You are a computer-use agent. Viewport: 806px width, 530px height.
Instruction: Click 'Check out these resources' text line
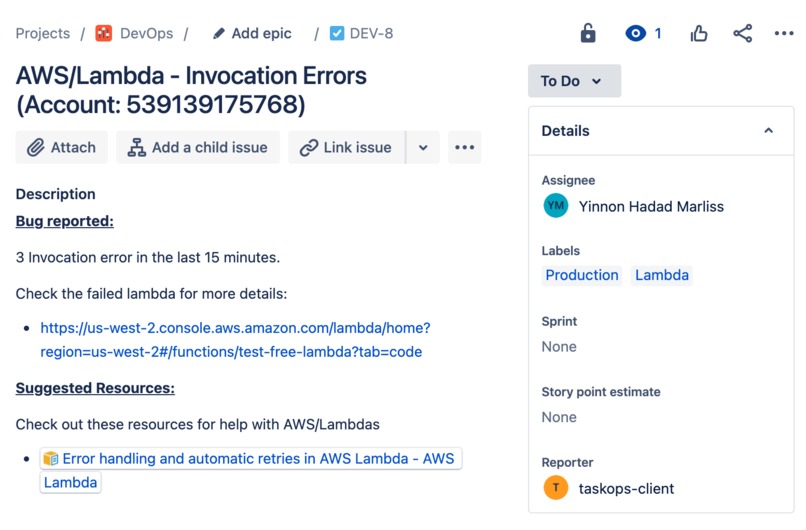pyautogui.click(x=197, y=425)
